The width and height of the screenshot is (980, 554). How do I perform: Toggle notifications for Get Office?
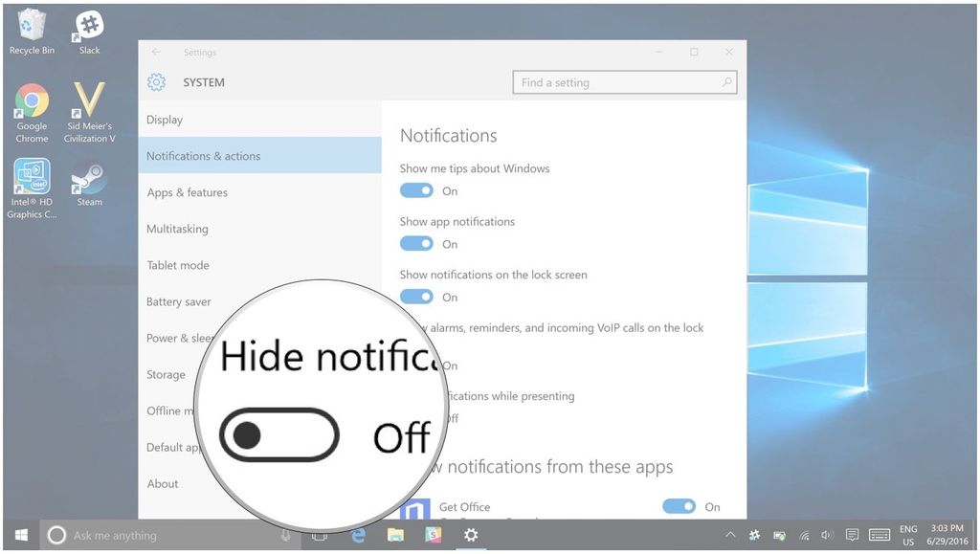679,506
